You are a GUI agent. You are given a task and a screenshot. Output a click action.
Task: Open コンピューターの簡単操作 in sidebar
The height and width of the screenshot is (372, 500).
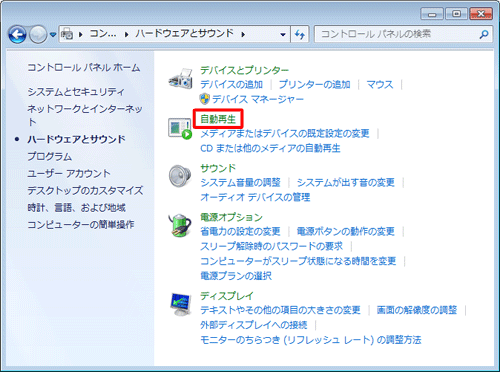[x=81, y=225]
